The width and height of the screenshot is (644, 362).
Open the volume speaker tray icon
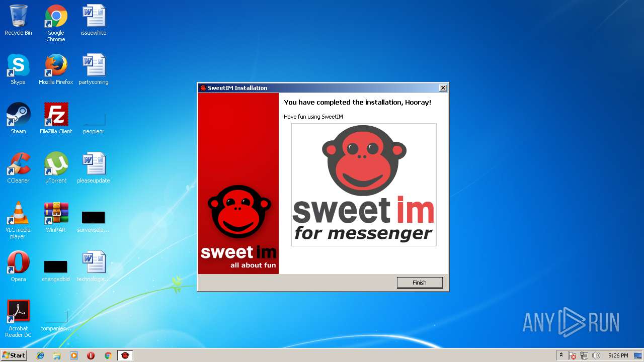pyautogui.click(x=596, y=355)
